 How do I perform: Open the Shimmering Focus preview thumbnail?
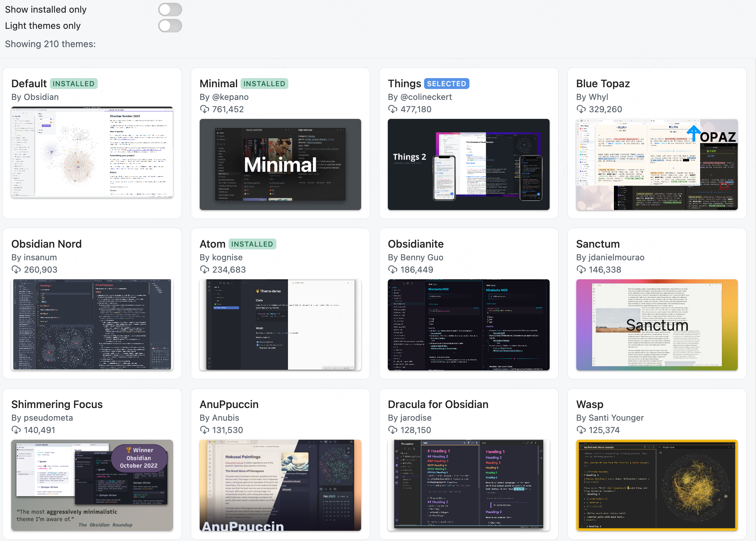[92, 485]
